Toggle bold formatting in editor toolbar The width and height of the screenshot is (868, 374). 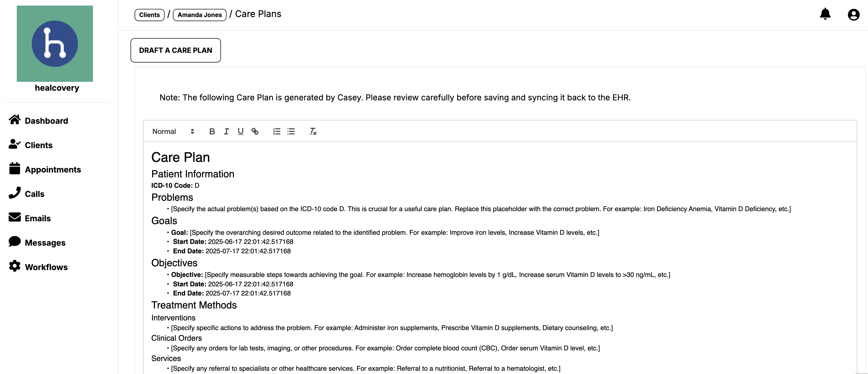(212, 132)
